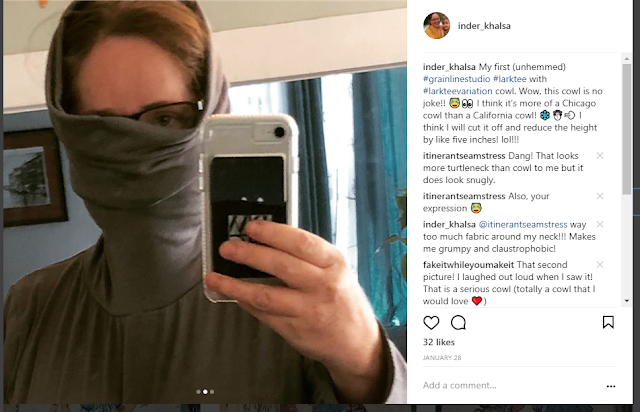Select the third carousel dot indicator

click(x=212, y=392)
